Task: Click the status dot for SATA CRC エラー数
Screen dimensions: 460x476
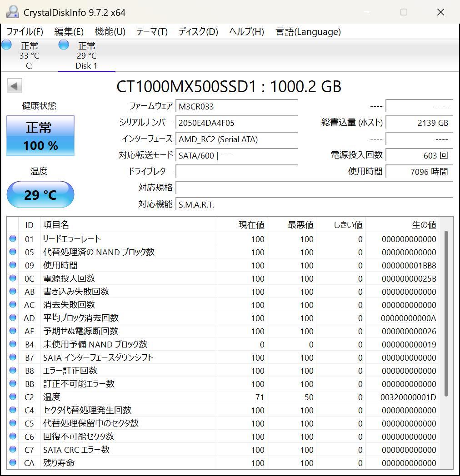Action: click(12, 450)
